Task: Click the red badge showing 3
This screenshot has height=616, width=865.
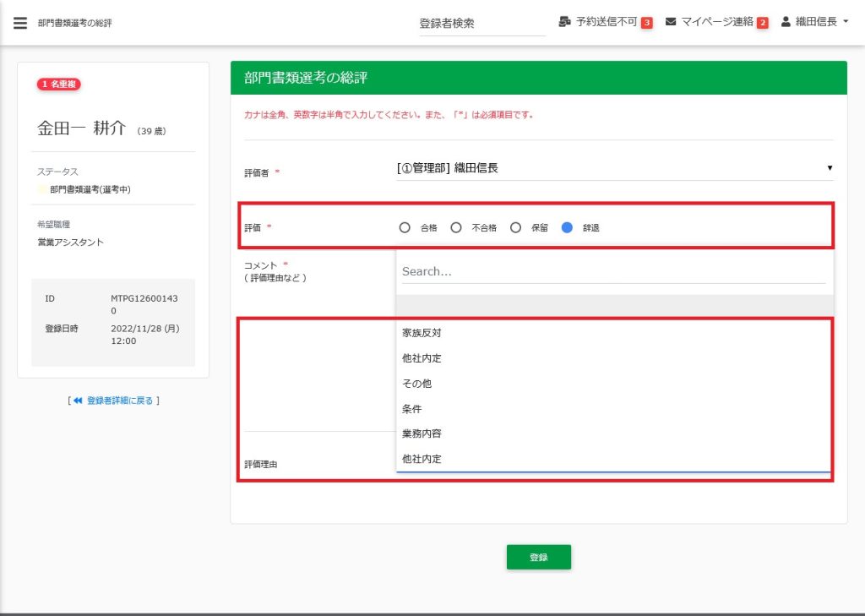Action: coord(646,23)
